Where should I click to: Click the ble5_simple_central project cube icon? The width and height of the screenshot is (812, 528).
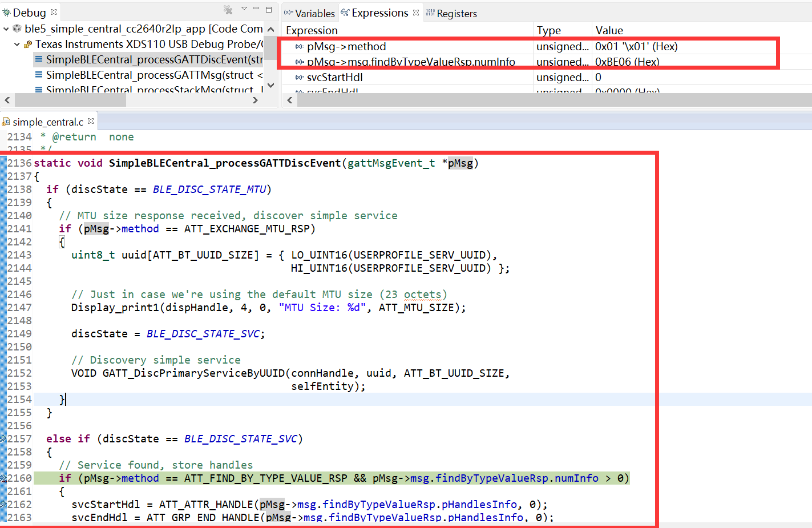17,29
